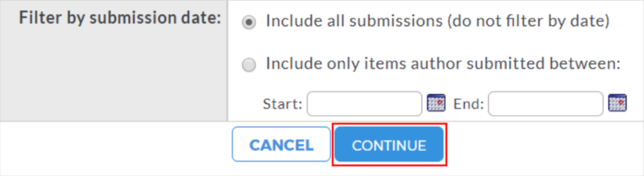Choose a start date via its calendar icon
This screenshot has width=644, height=176.
tap(436, 103)
